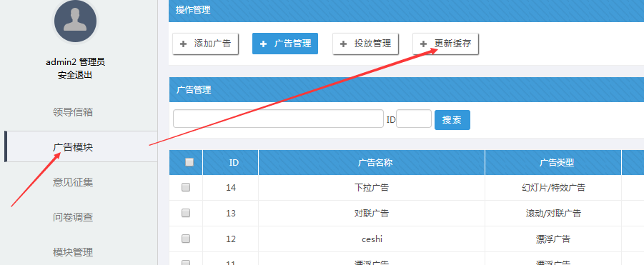Go to 问卷调查 in sidebar

coord(73,217)
